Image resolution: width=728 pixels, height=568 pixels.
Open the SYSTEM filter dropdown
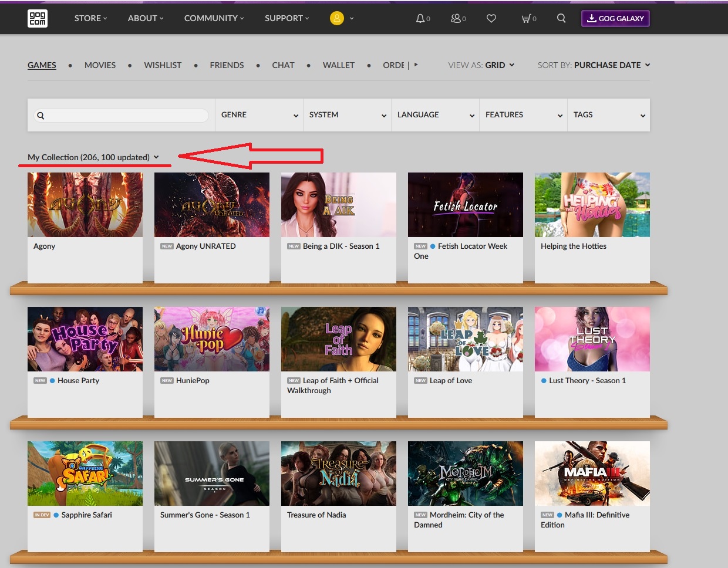(x=347, y=115)
